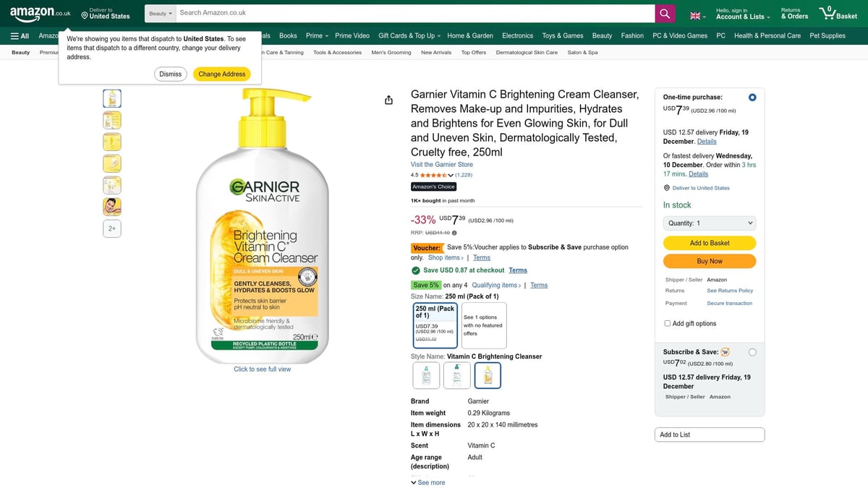Screen dimensions: 868x488
Task: Click the RRP price info icon
Action: click(454, 233)
